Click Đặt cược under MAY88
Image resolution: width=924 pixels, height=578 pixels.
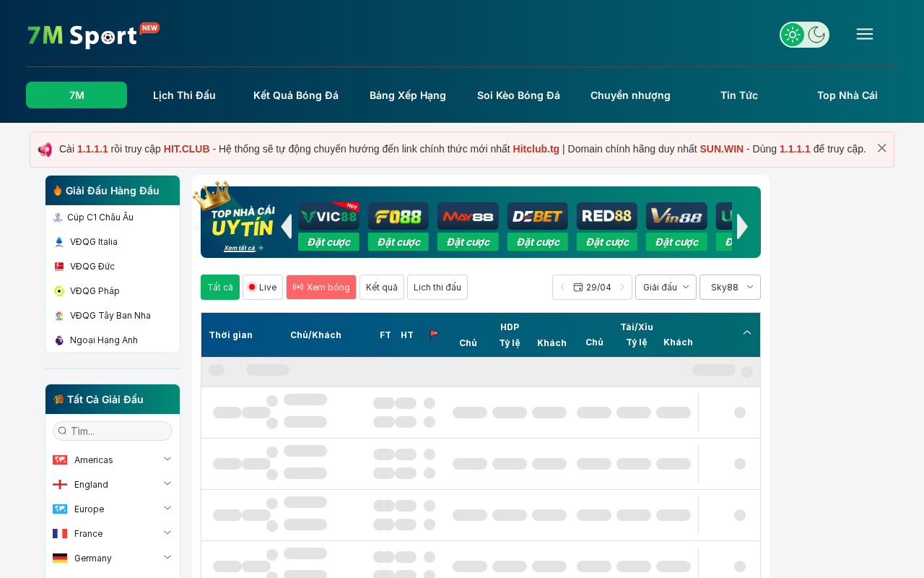[468, 242]
